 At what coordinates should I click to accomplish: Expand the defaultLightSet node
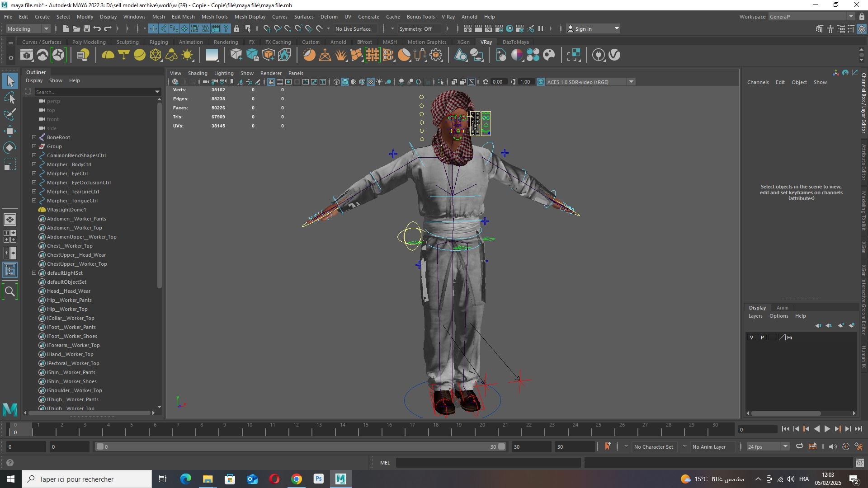[x=34, y=273]
